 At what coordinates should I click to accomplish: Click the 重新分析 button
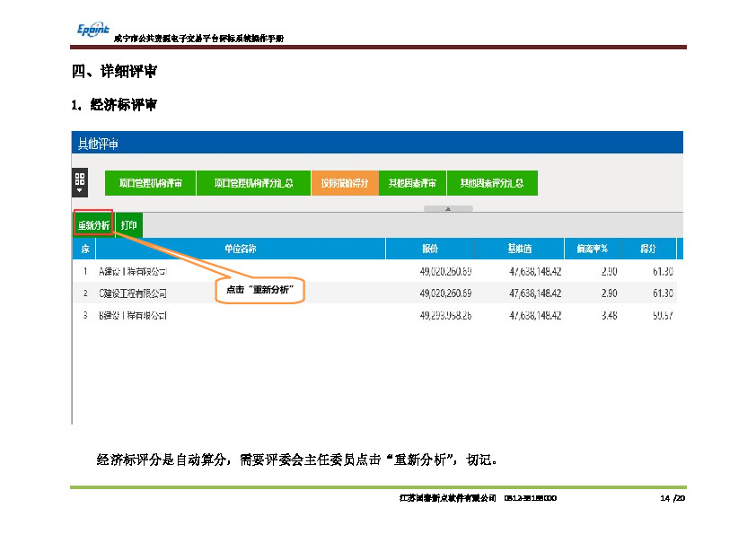92,225
